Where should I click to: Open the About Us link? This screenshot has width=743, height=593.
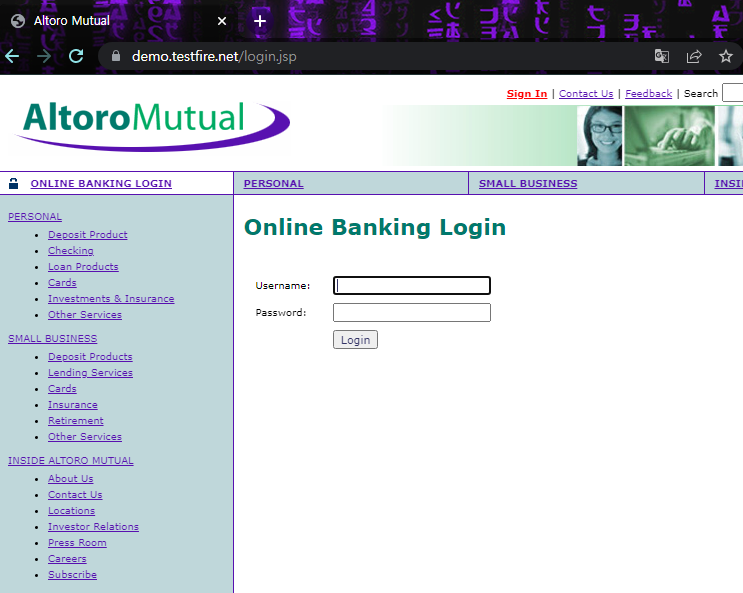(x=71, y=479)
